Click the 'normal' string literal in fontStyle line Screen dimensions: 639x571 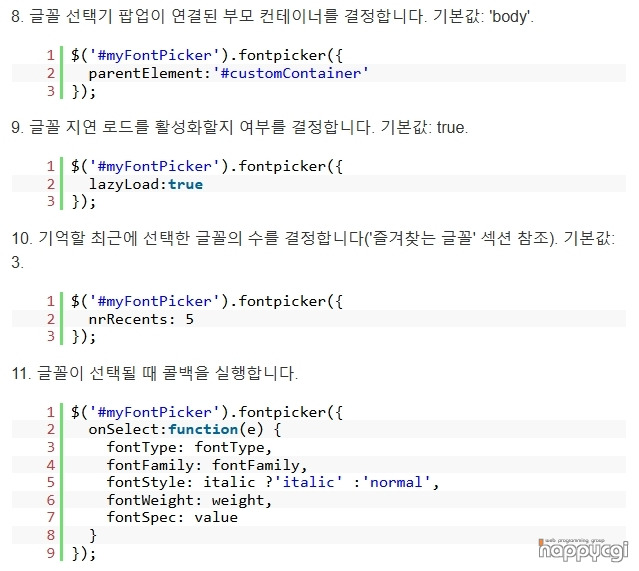point(396,483)
